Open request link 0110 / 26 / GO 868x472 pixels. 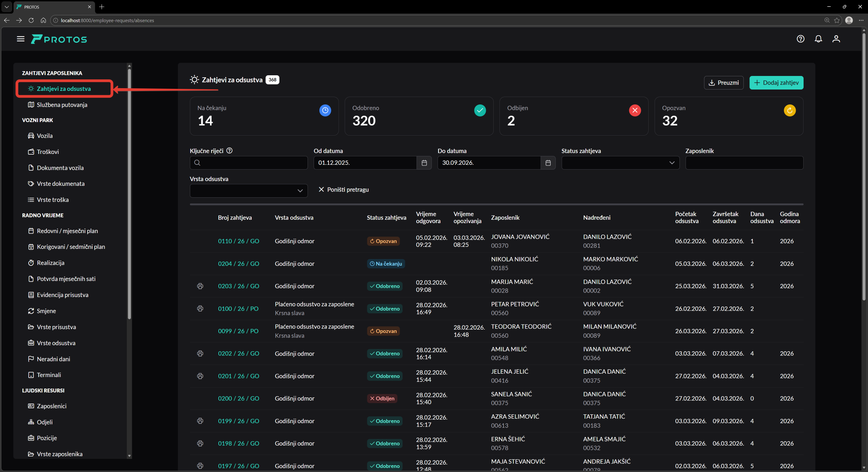pos(238,241)
